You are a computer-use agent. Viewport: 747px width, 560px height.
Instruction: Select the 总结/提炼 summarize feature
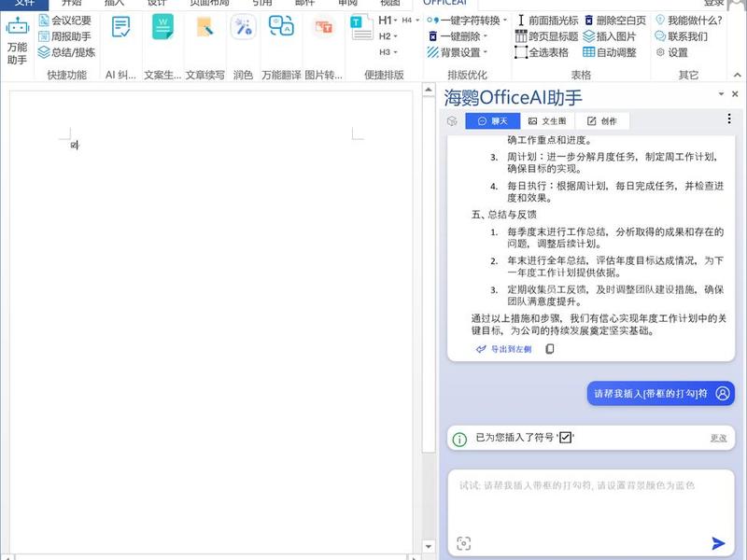(66, 52)
